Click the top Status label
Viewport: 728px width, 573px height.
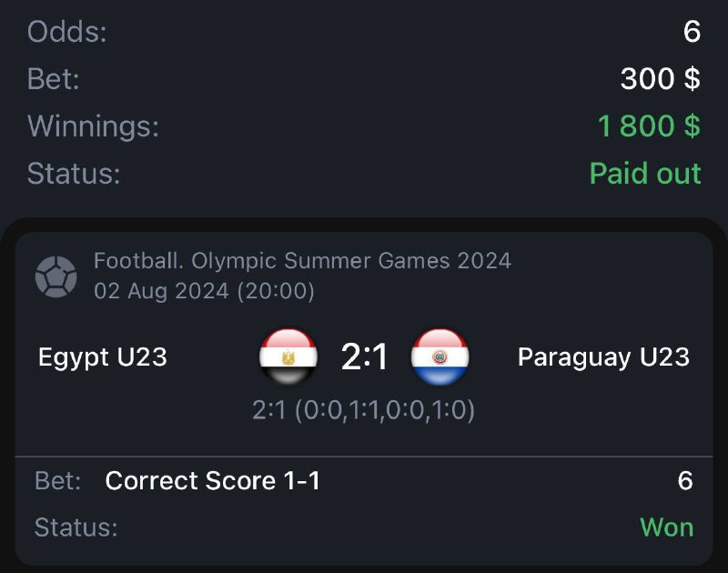tap(74, 173)
